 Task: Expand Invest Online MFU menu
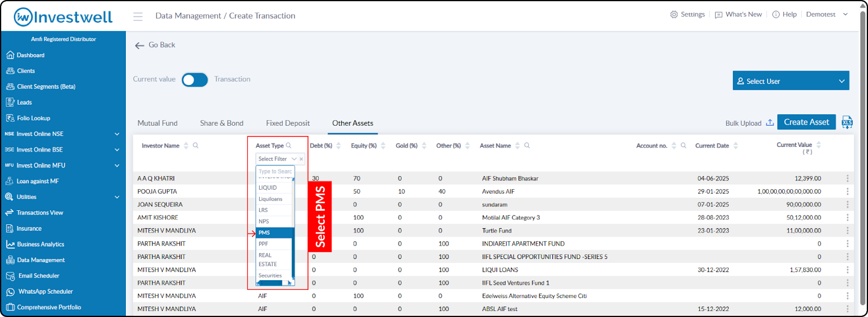pyautogui.click(x=117, y=165)
